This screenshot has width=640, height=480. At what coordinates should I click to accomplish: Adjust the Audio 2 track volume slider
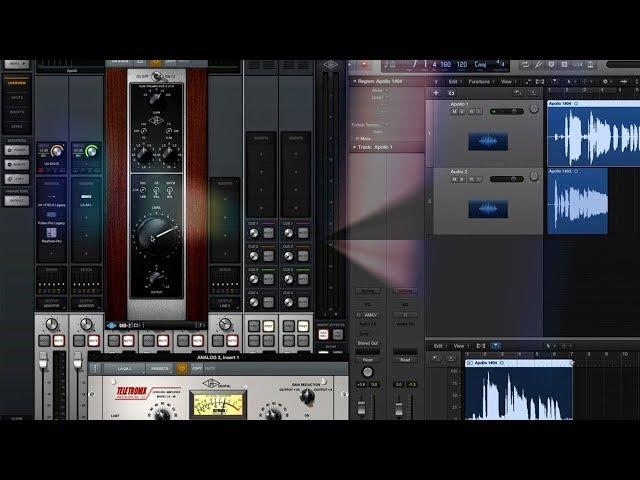(x=507, y=179)
